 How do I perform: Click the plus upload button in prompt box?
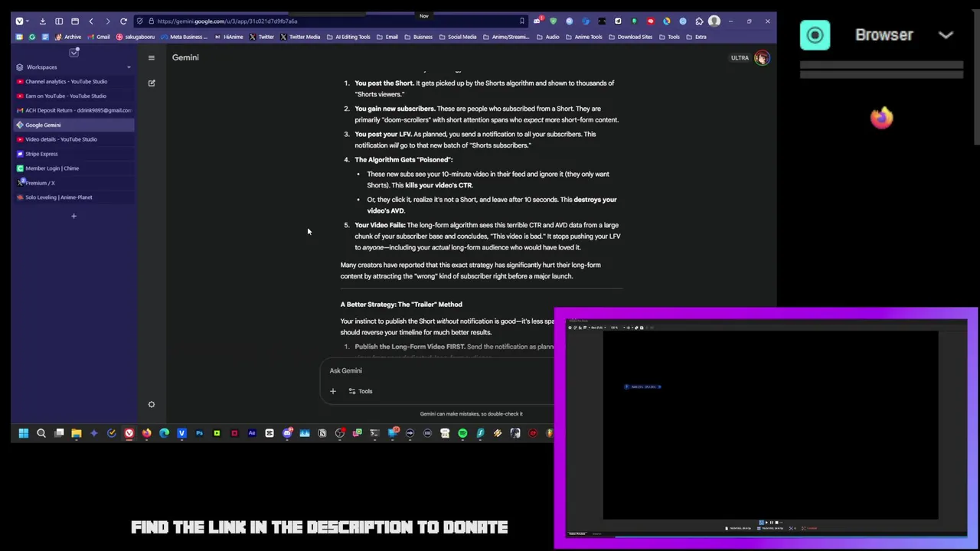point(333,391)
